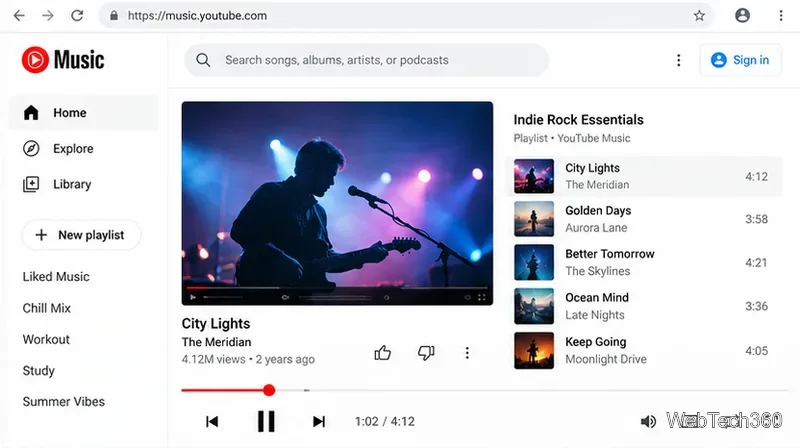Select Keep Going by Moonlight Drive

pos(644,351)
